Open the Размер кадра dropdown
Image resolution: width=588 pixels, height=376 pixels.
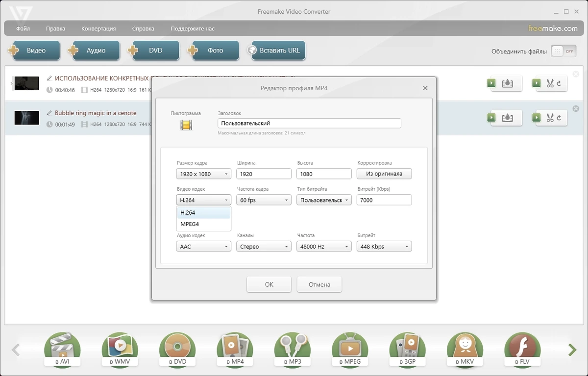coord(203,174)
